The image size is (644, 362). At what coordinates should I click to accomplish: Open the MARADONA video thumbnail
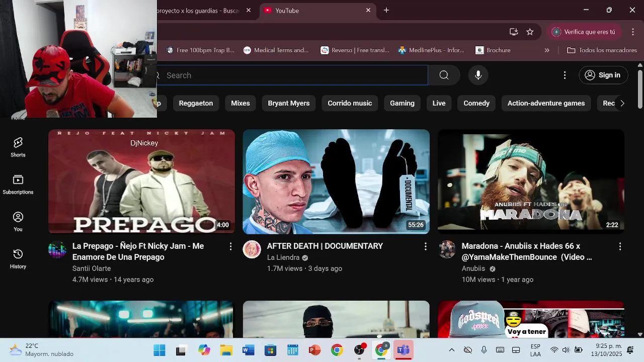tap(531, 182)
